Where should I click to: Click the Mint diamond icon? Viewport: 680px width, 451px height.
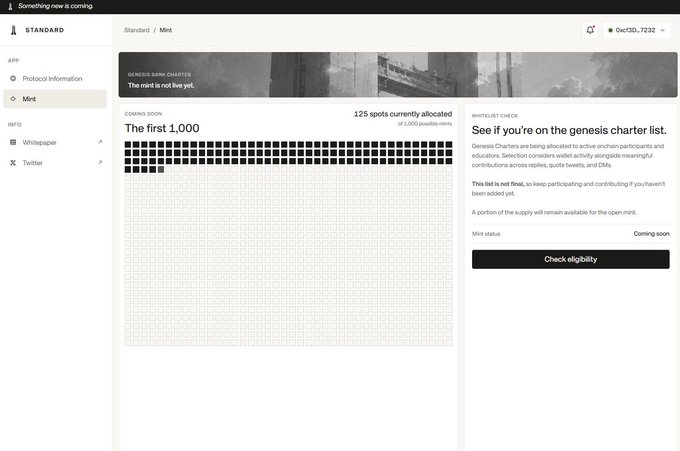point(13,99)
